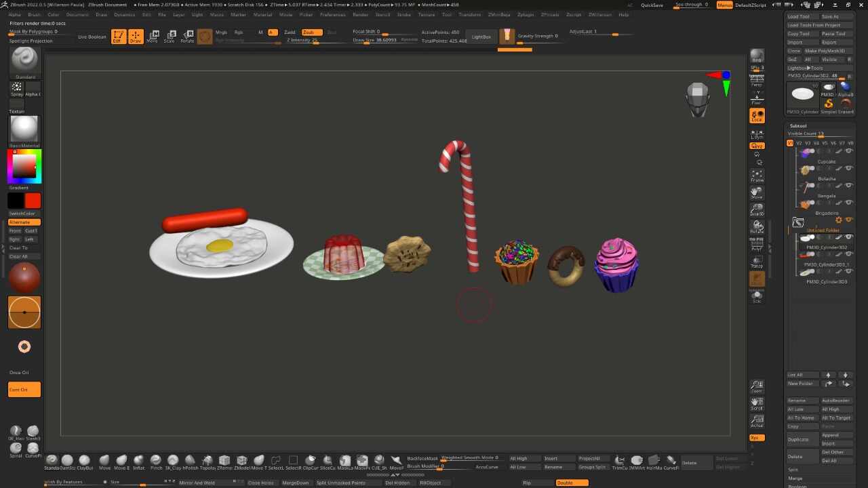Activate Edit mode button
868x488 pixels.
point(118,37)
